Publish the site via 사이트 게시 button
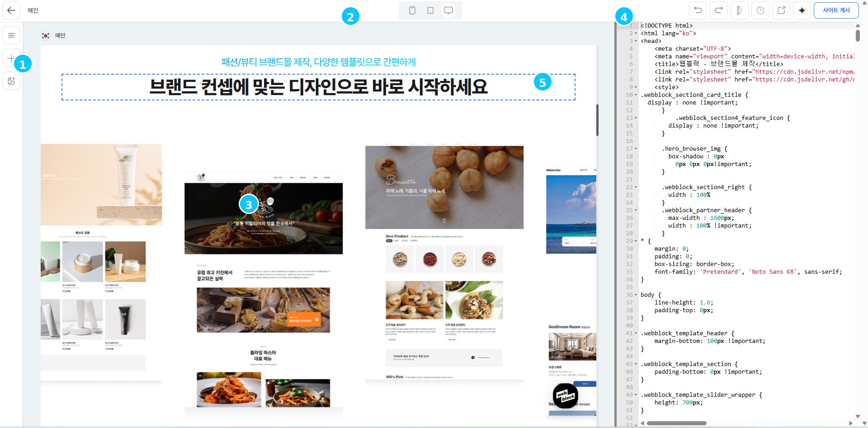Image resolution: width=868 pixels, height=428 pixels. pyautogui.click(x=836, y=10)
